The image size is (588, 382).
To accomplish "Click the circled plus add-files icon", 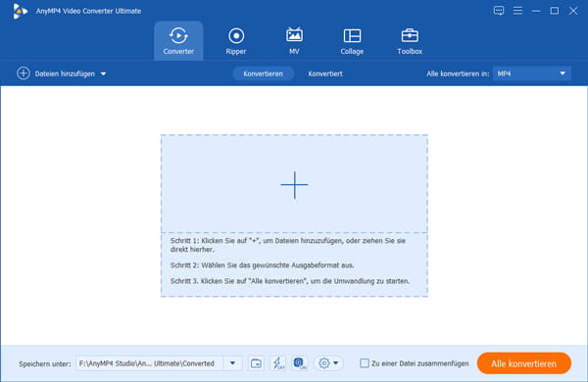I will pos(24,73).
